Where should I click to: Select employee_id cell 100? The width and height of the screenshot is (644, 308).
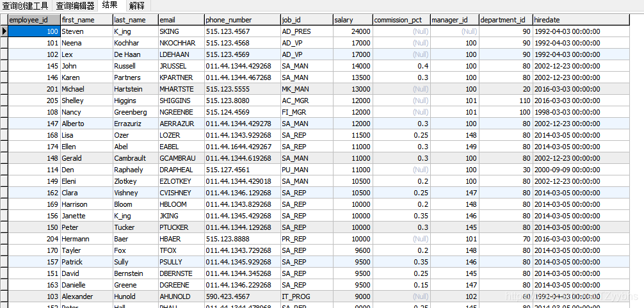coord(34,31)
